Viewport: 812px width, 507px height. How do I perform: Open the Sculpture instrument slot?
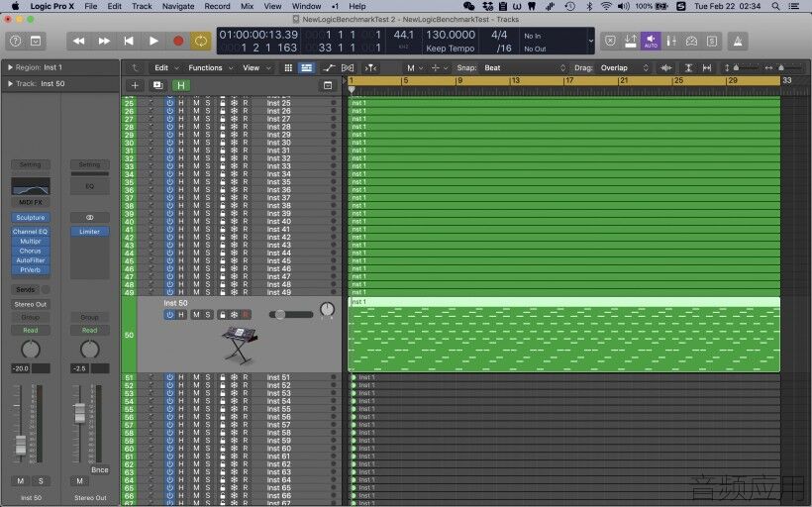(31, 218)
